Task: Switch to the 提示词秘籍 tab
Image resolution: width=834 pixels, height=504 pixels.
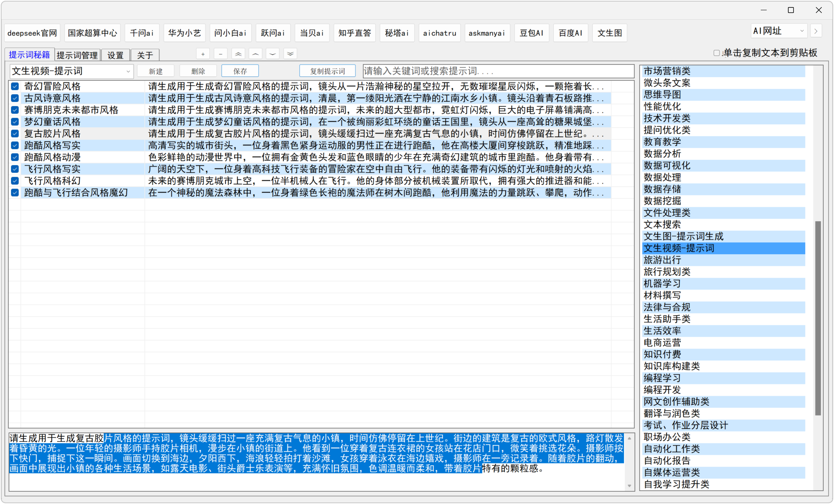Action: pyautogui.click(x=30, y=55)
